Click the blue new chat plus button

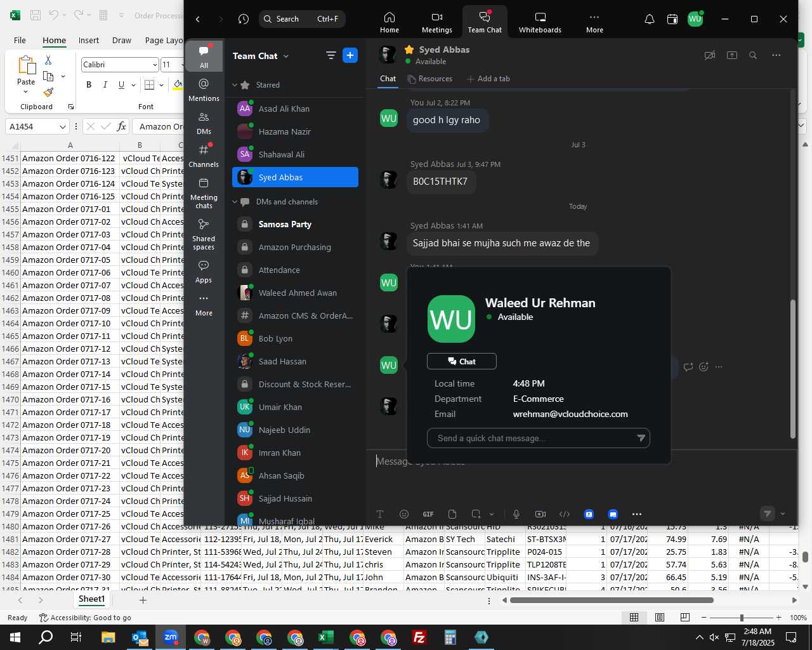[x=350, y=55]
